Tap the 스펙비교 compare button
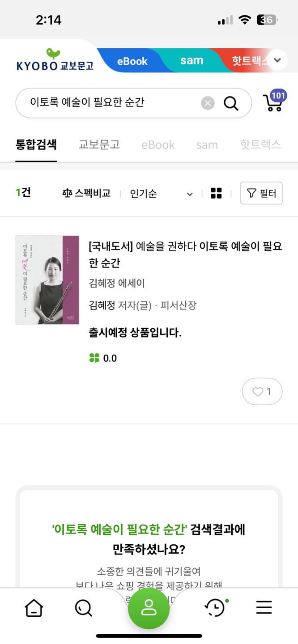The width and height of the screenshot is (298, 644). [86, 193]
